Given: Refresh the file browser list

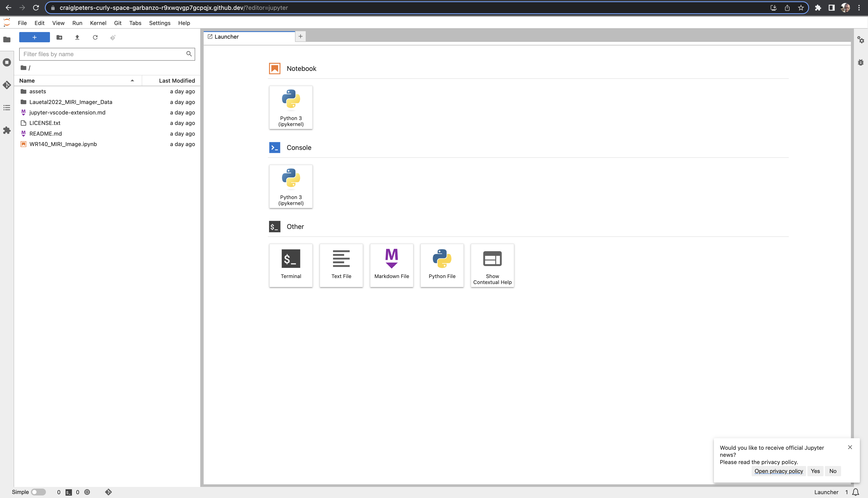Looking at the screenshot, I should [95, 37].
